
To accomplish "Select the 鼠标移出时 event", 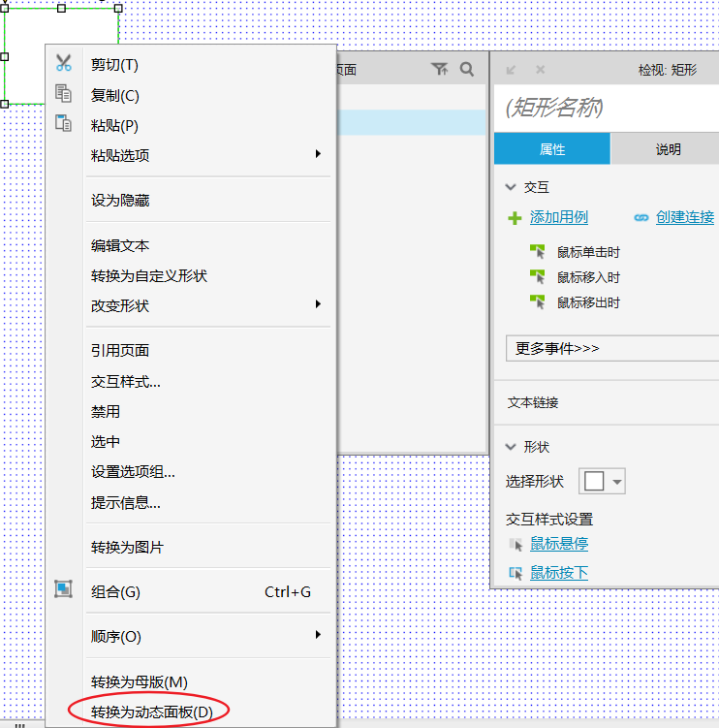I will pos(588,302).
